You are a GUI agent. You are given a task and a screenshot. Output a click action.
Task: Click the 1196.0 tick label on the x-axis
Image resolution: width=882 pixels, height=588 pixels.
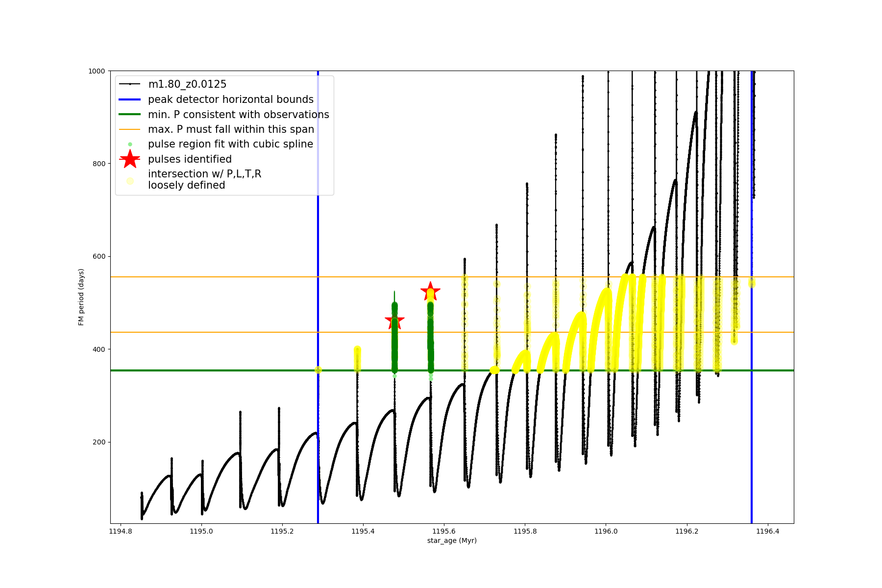(606, 531)
